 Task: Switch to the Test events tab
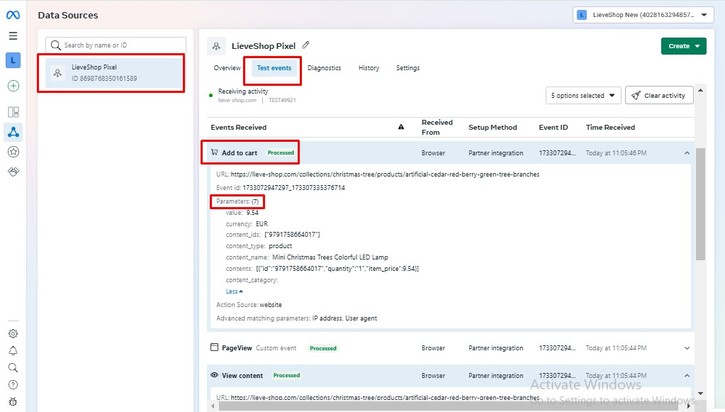[x=274, y=68]
